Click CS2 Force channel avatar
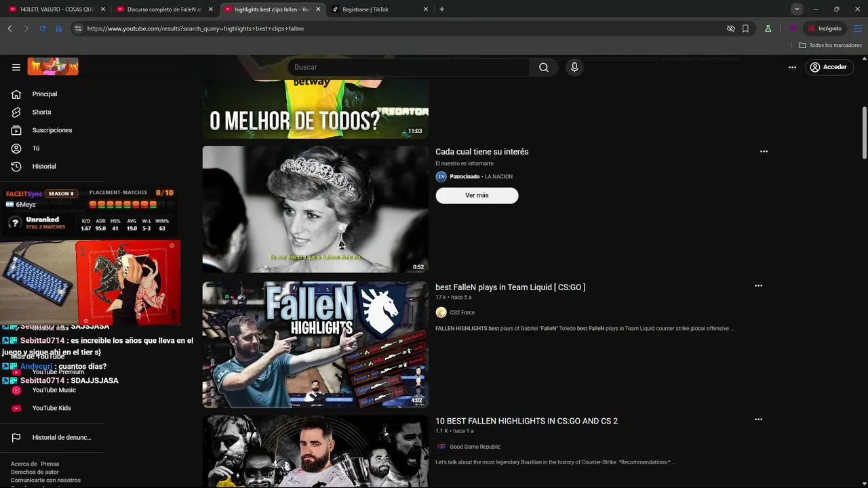The width and height of the screenshot is (868, 488). (441, 312)
